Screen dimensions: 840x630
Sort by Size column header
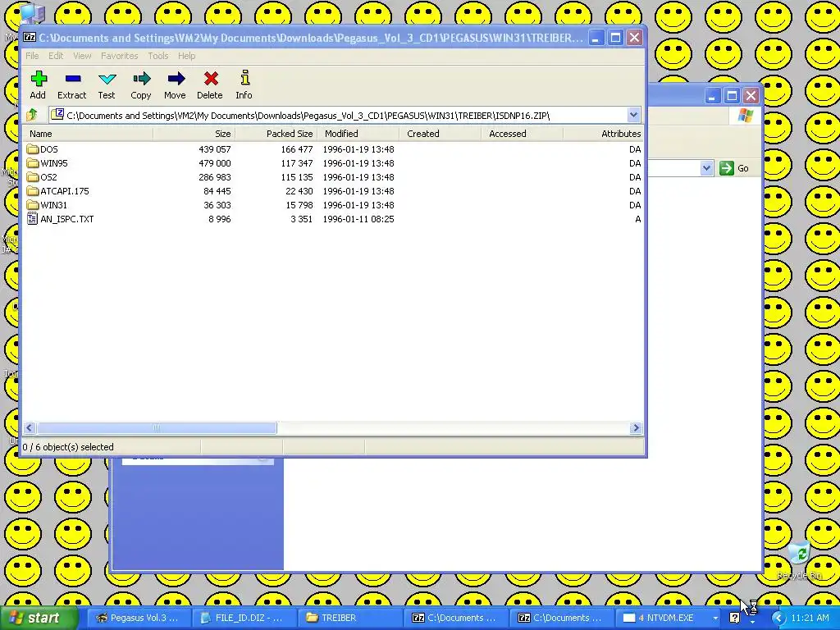coord(194,134)
